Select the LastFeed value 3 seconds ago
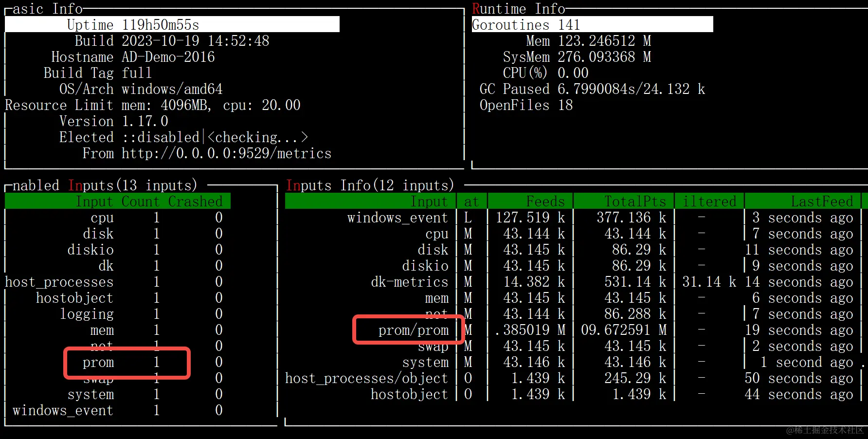868x439 pixels. [x=803, y=217]
